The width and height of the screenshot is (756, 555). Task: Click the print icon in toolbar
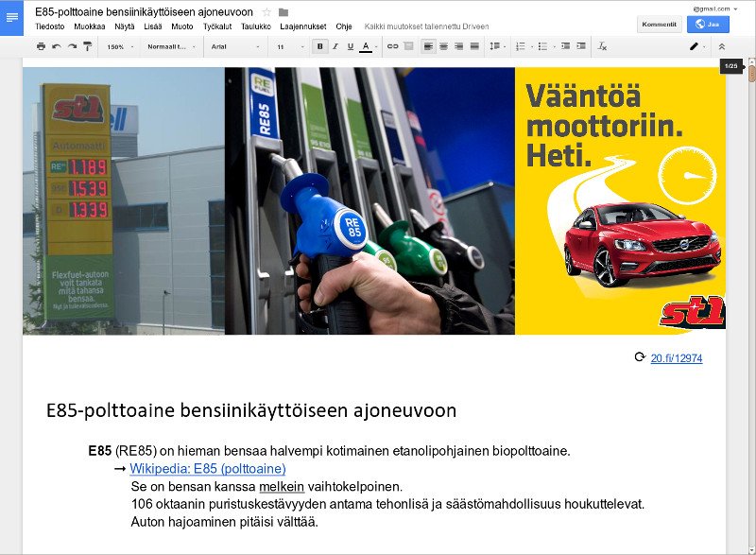41,46
